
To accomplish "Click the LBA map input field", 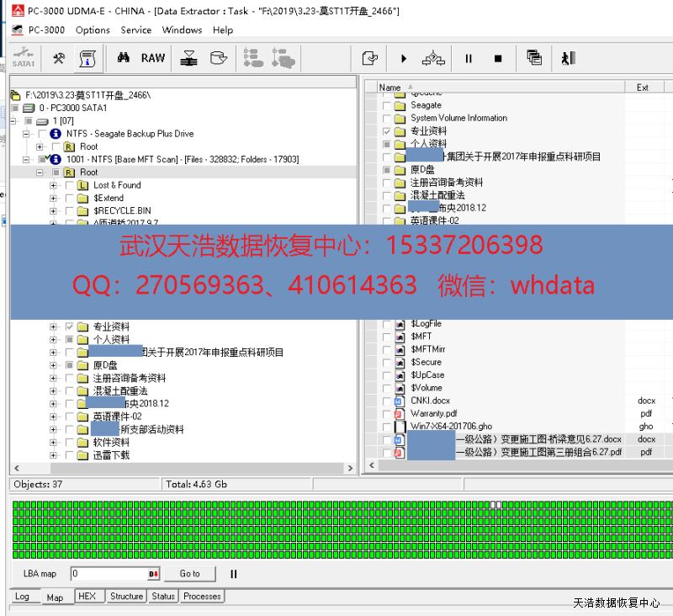I will pos(109,574).
